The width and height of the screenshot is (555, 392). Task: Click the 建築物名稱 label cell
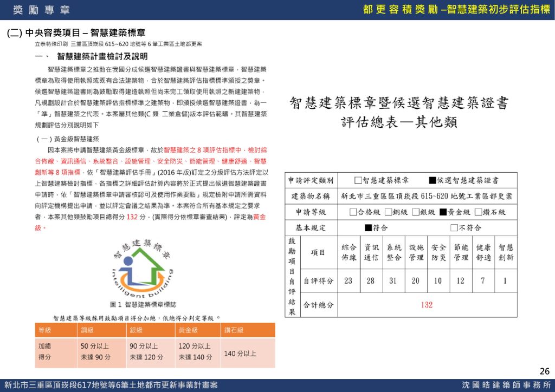[311, 196]
